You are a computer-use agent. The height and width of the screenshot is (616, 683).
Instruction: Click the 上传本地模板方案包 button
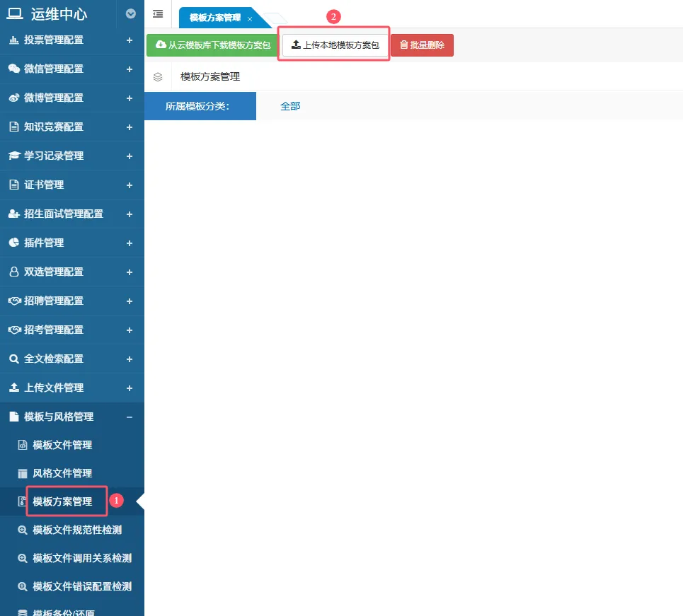coord(335,45)
